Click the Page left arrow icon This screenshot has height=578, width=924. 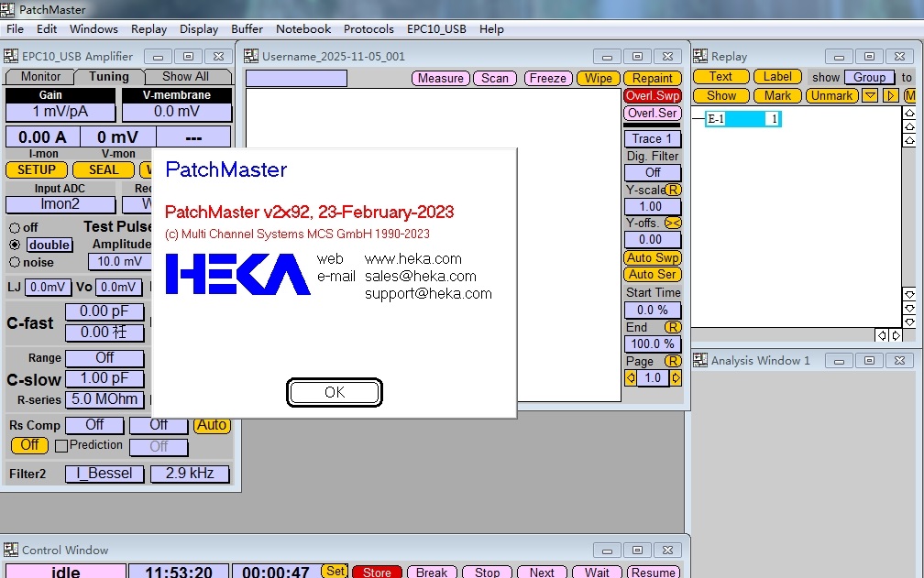point(631,377)
